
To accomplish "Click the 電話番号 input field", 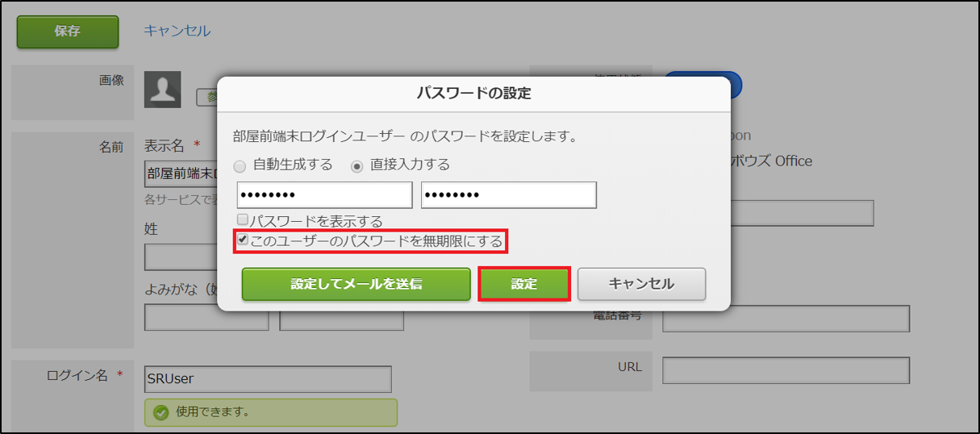I will tap(785, 319).
